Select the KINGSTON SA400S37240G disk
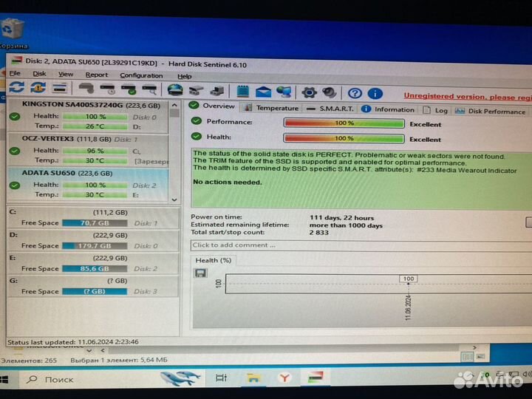This screenshot has width=532, height=399. [88, 115]
